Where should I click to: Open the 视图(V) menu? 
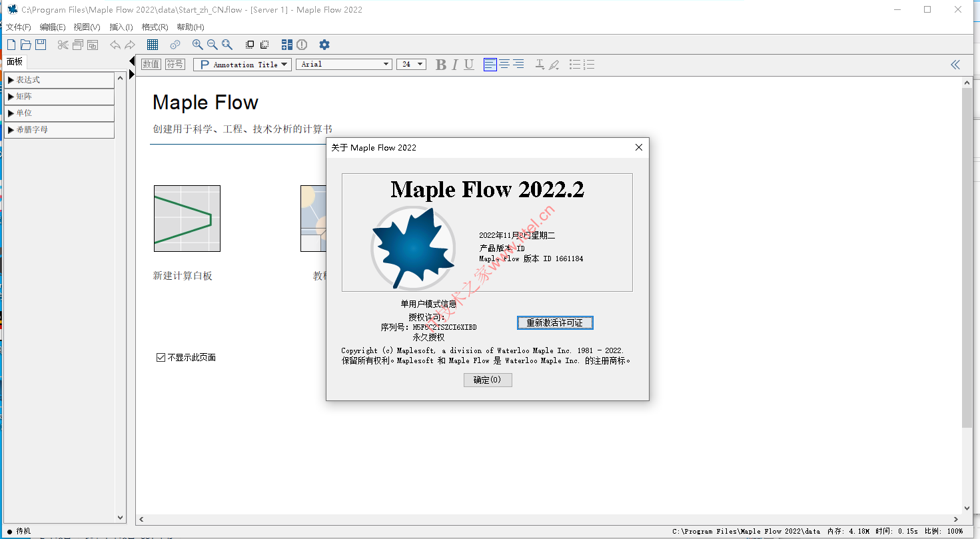(x=87, y=27)
